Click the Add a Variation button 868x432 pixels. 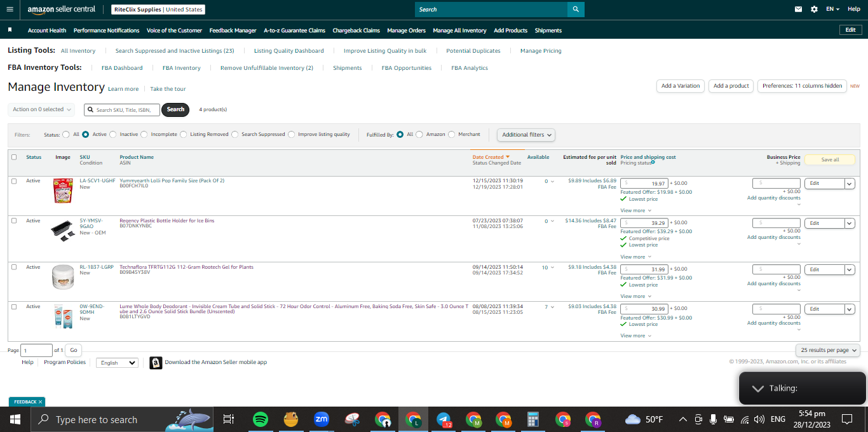(x=680, y=86)
